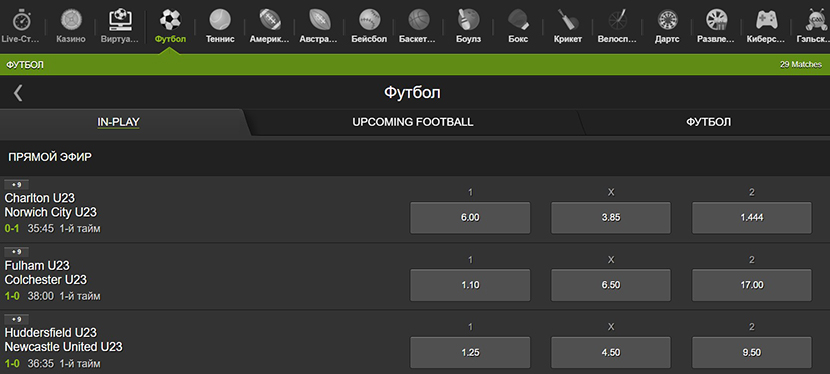Expand the +9 markets for Charlton U23
Screen dimensions: 830x374
click(16, 185)
